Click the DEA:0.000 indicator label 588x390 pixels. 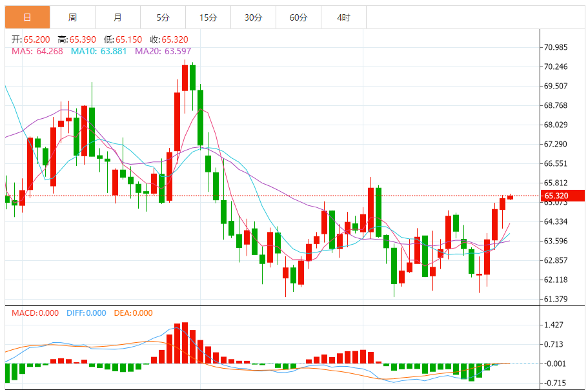point(133,313)
